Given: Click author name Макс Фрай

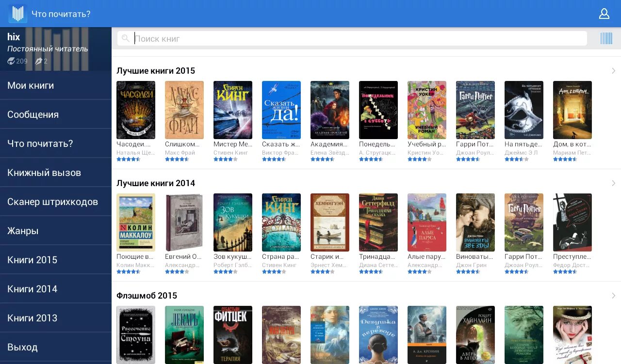Looking at the screenshot, I should [180, 153].
